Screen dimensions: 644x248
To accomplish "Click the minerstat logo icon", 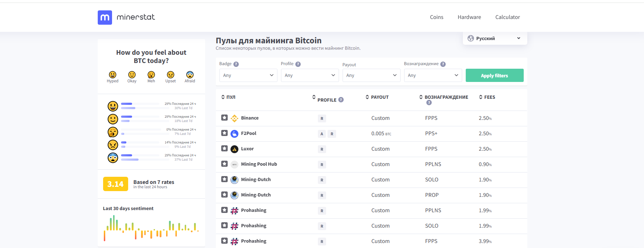I will click(x=105, y=17).
